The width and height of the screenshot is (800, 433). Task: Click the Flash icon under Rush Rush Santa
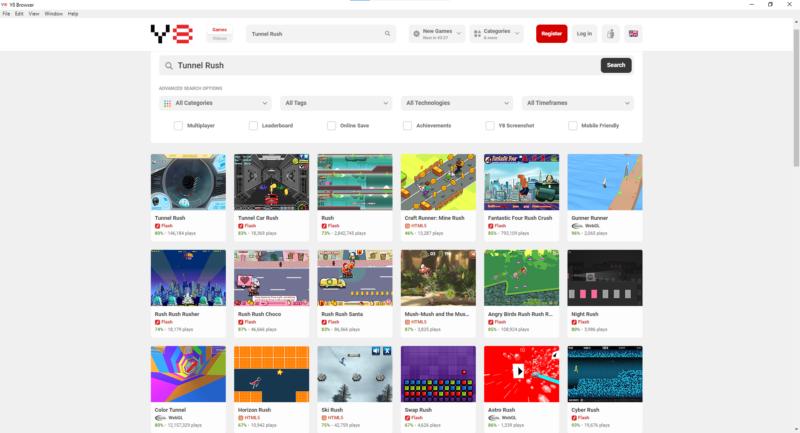point(324,322)
